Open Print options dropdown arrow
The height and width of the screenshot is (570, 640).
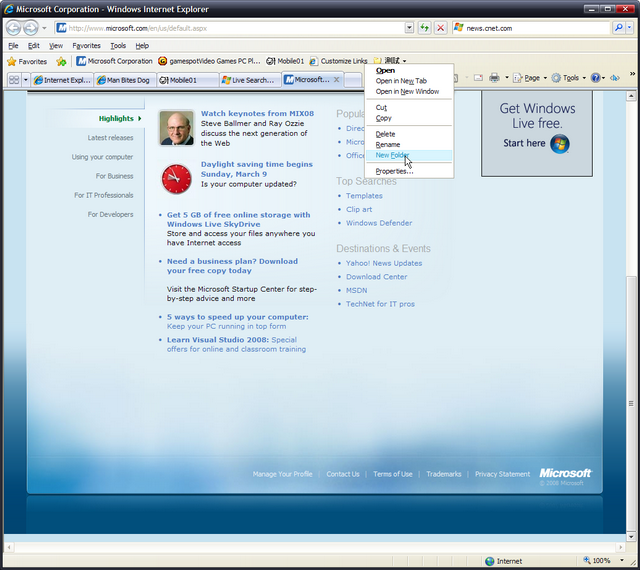507,78
